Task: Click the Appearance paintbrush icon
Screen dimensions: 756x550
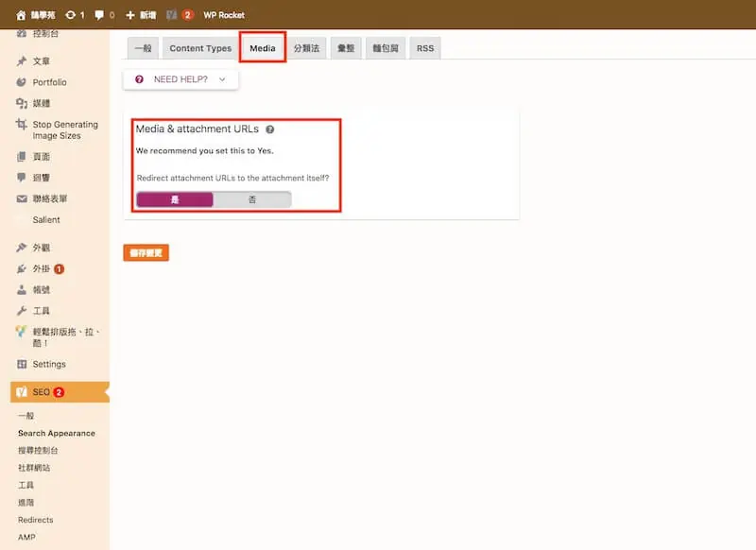Action: [x=22, y=248]
